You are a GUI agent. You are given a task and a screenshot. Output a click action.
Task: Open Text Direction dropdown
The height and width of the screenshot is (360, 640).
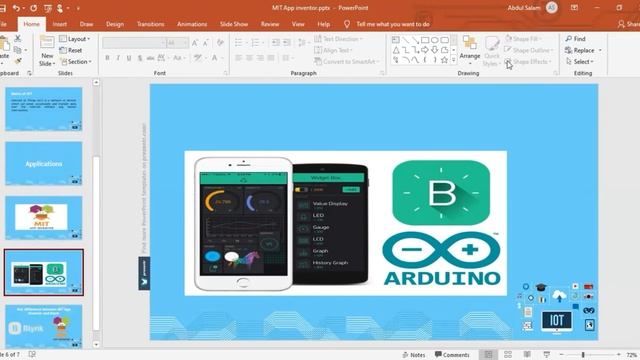pos(338,39)
